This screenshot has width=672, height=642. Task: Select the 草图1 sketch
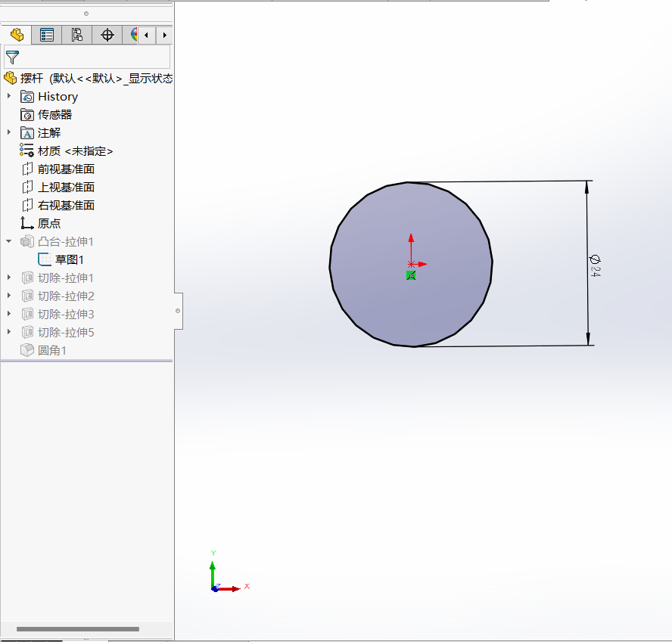tap(70, 260)
